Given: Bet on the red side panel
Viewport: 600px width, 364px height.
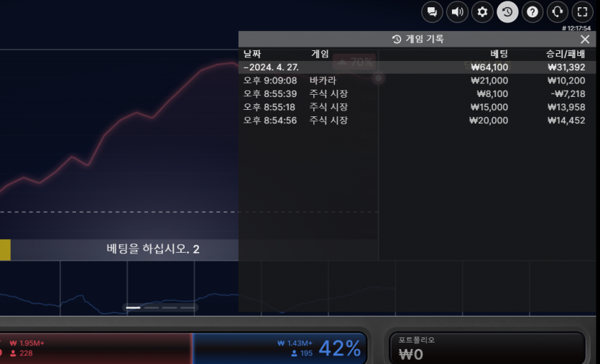Looking at the screenshot, I should [x=93, y=348].
